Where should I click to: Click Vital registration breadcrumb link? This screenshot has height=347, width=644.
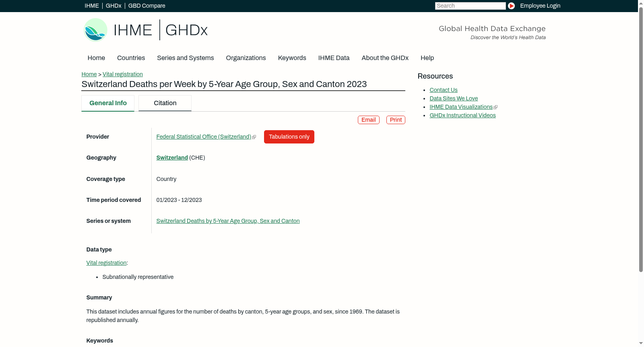click(123, 74)
